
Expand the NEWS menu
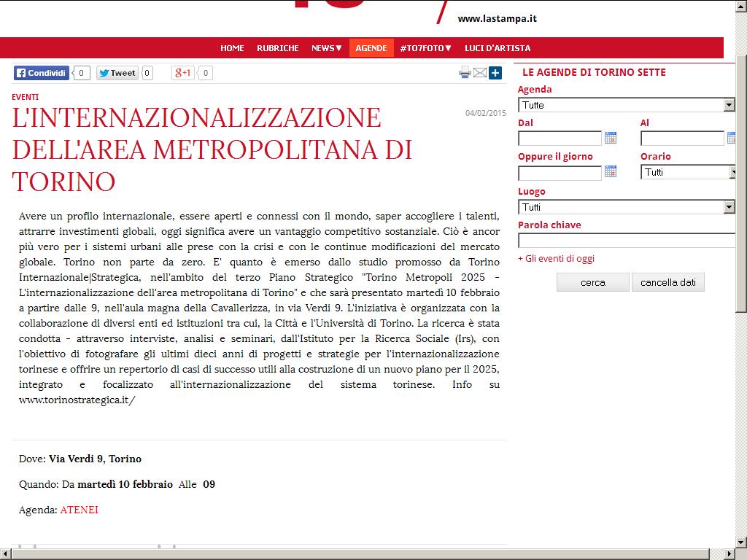326,48
